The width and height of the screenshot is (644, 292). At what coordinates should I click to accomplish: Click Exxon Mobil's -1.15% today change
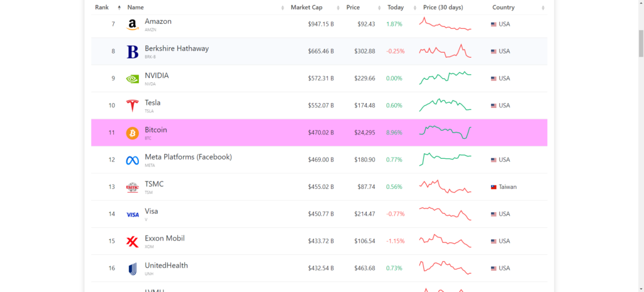click(396, 241)
